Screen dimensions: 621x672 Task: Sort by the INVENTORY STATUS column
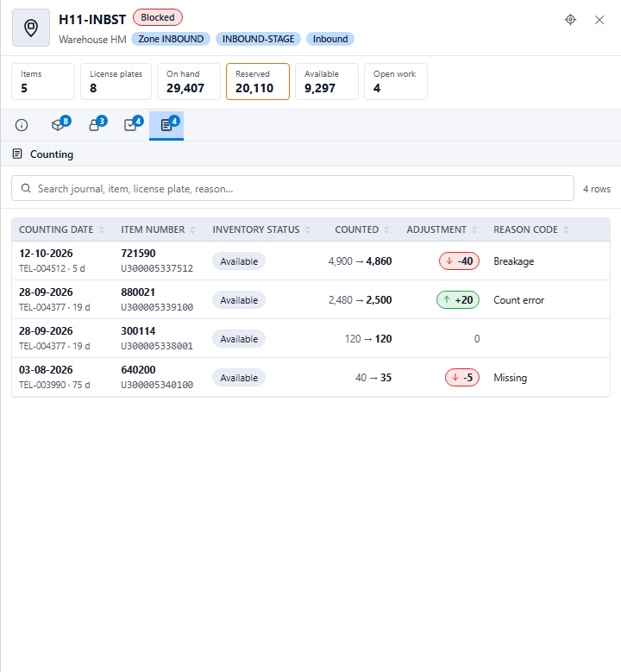pyautogui.click(x=261, y=229)
